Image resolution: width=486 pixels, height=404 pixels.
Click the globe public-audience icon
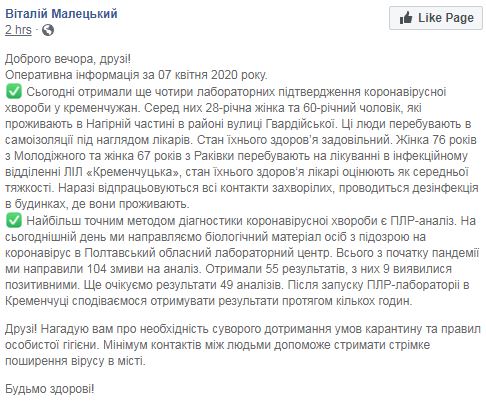click(48, 30)
